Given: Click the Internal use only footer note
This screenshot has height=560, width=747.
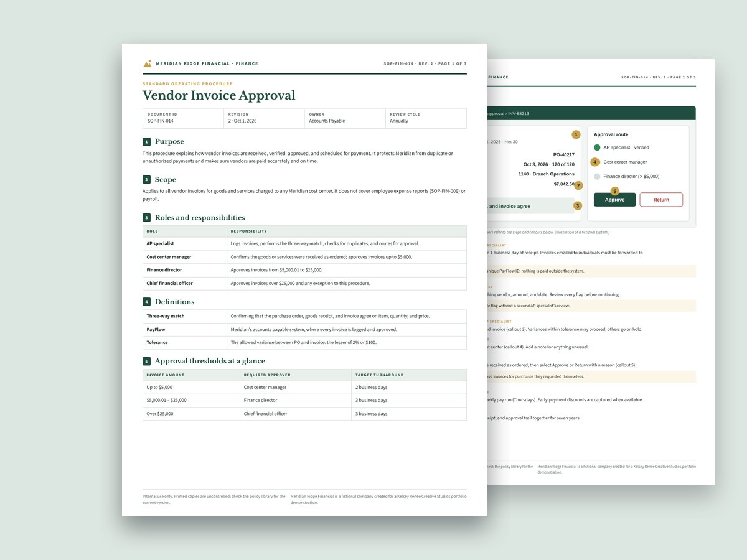Looking at the screenshot, I should 214,499.
